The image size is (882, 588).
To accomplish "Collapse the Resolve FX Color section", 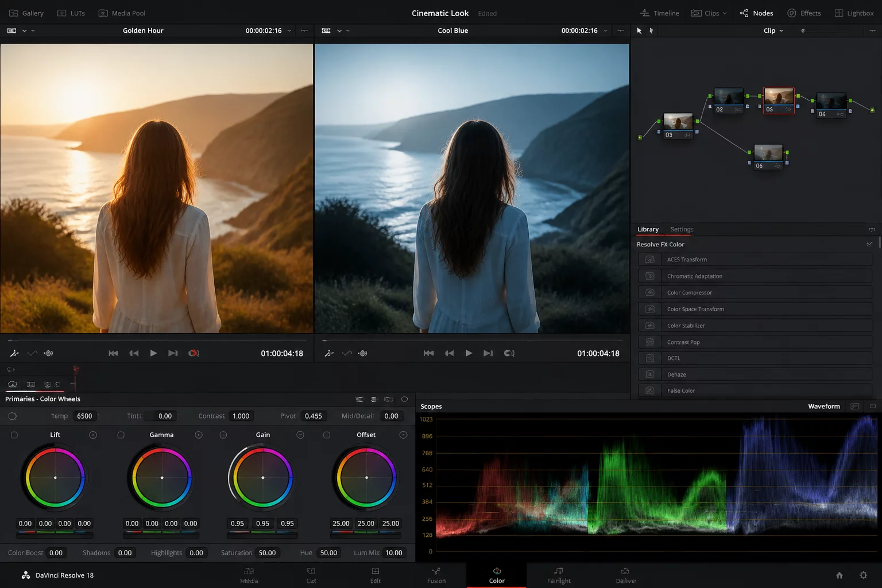I will 869,245.
